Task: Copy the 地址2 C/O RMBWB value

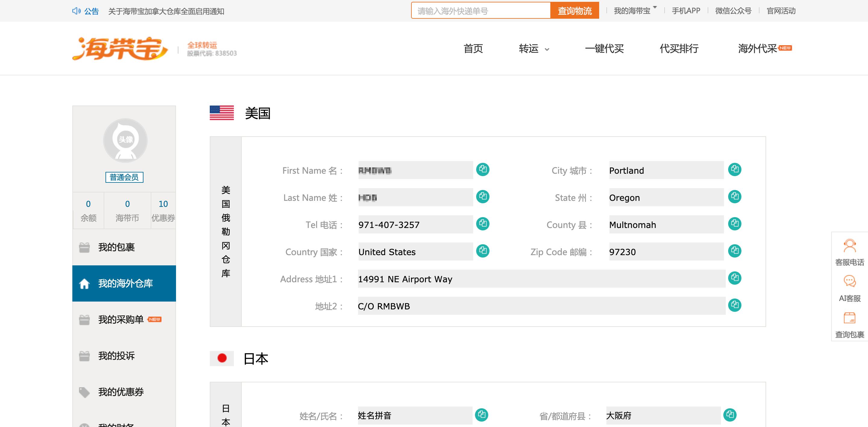Action: [x=735, y=305]
